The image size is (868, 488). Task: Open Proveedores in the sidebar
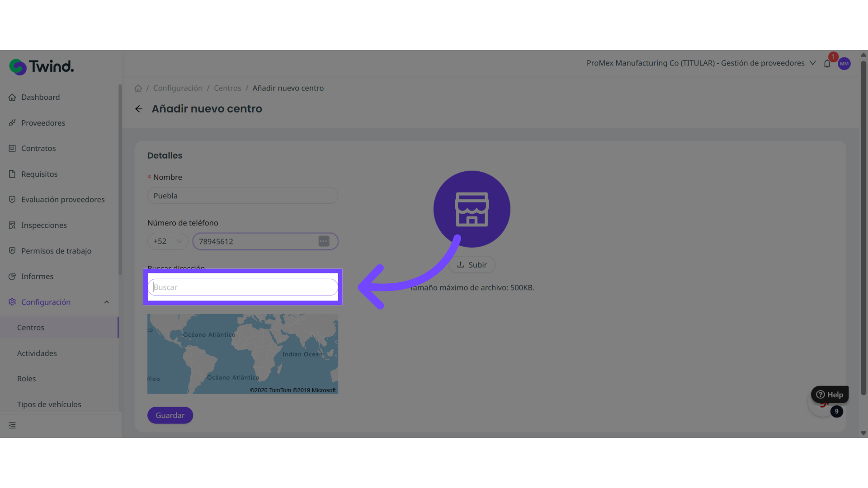(x=43, y=123)
